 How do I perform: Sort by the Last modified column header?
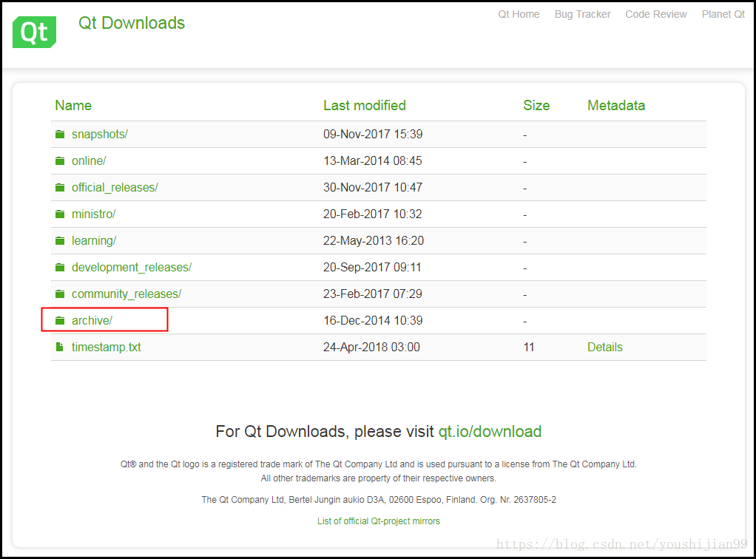(365, 106)
